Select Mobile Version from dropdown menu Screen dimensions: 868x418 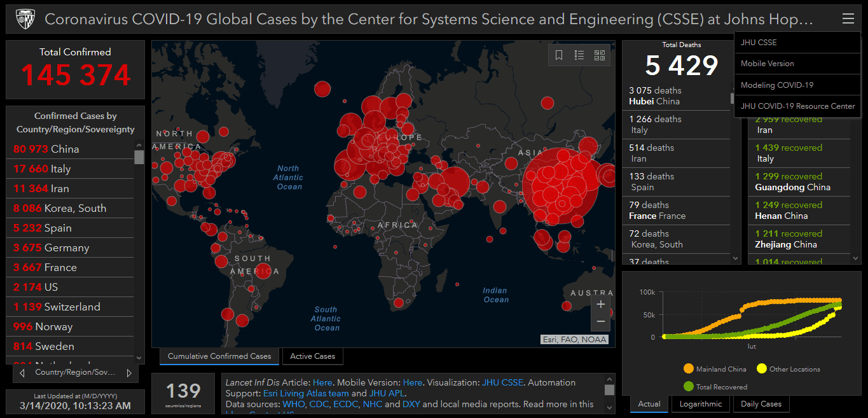coord(797,64)
